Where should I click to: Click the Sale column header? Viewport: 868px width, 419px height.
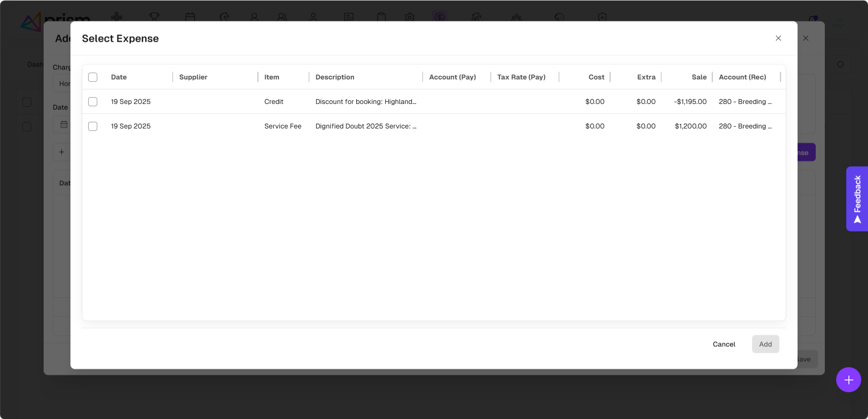click(x=698, y=77)
